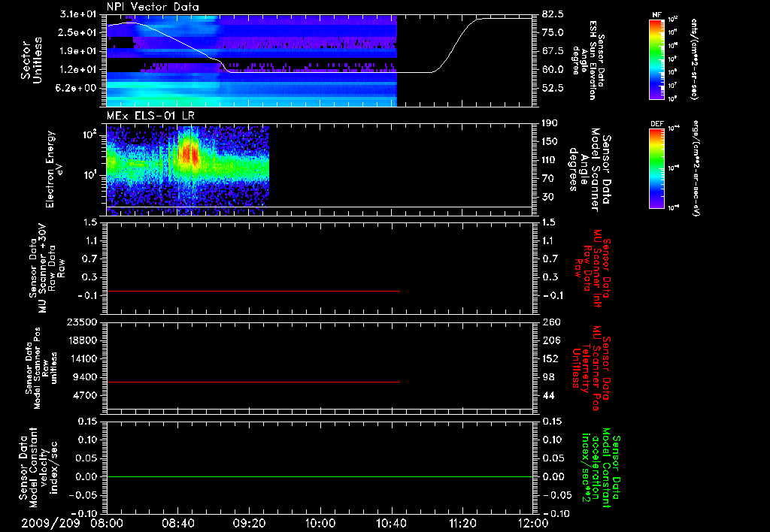The width and height of the screenshot is (770, 532).
Task: Click the DEF rainbow color bar
Action: pyautogui.click(x=657, y=169)
